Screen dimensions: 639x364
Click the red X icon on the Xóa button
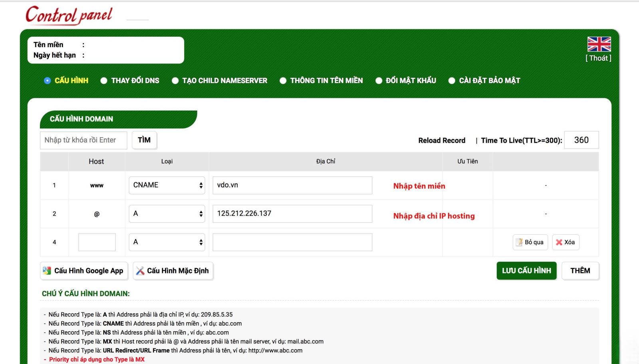[559, 242]
